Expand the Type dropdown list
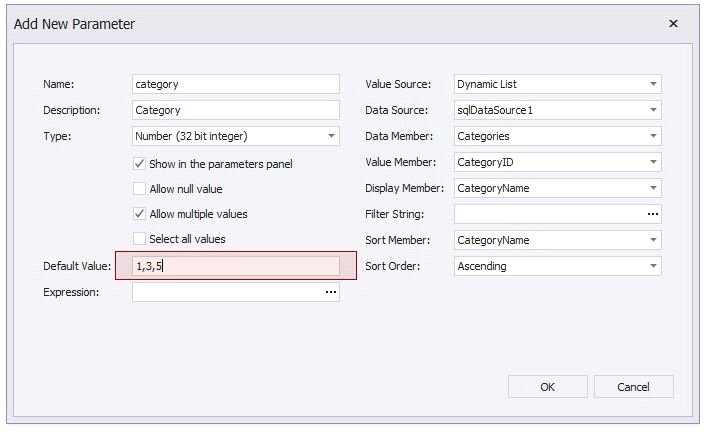 tap(330, 136)
